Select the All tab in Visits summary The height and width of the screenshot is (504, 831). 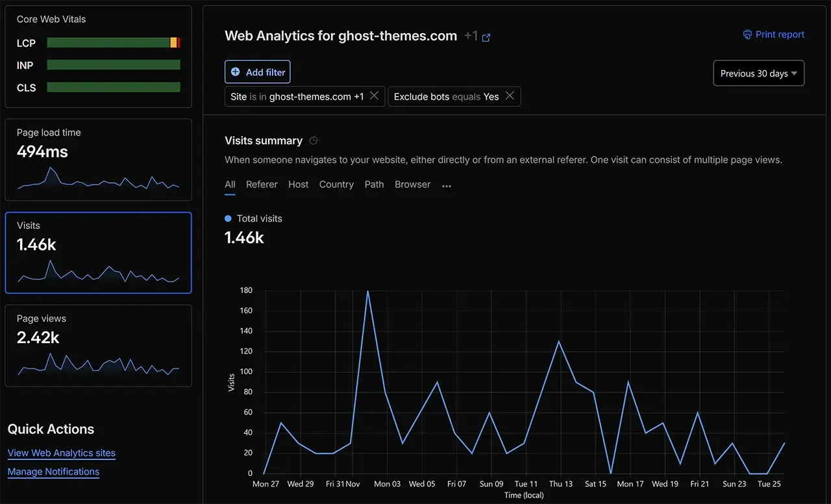230,184
